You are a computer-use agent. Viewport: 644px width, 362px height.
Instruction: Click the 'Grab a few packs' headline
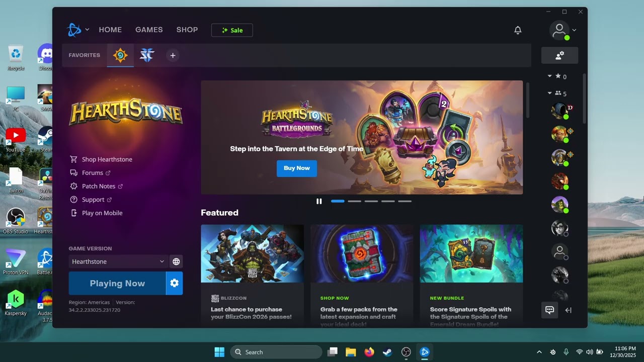(x=359, y=317)
